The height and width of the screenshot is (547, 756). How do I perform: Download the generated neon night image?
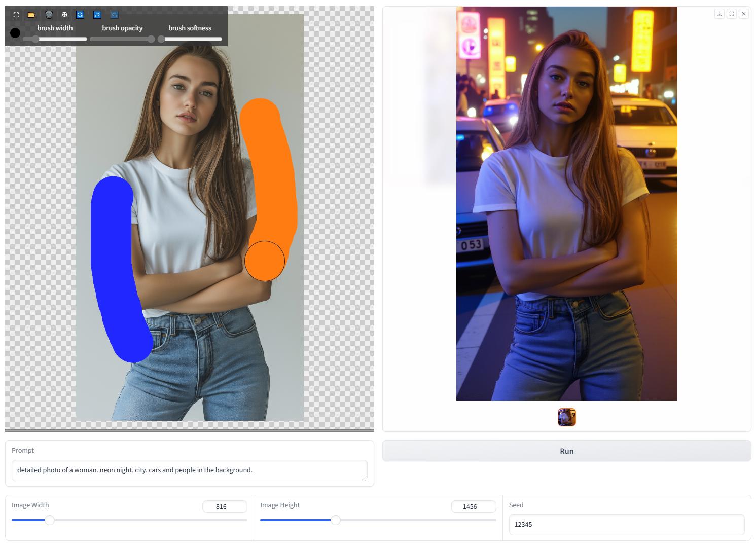point(719,14)
